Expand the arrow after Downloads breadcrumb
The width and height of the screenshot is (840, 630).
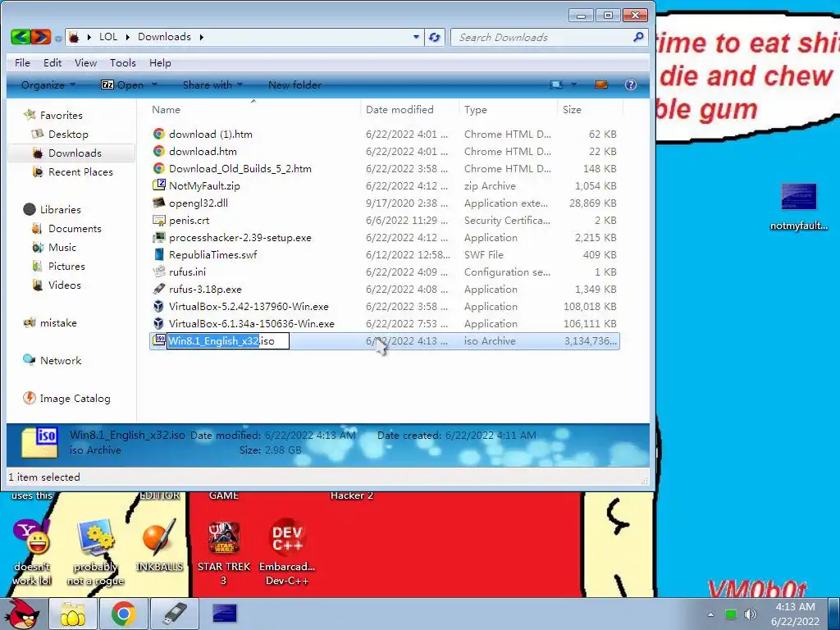click(x=202, y=37)
